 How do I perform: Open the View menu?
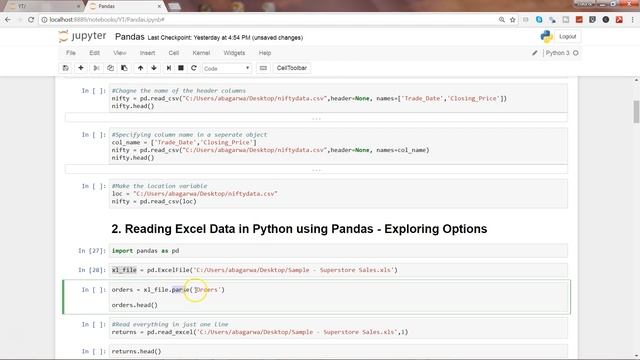point(119,53)
